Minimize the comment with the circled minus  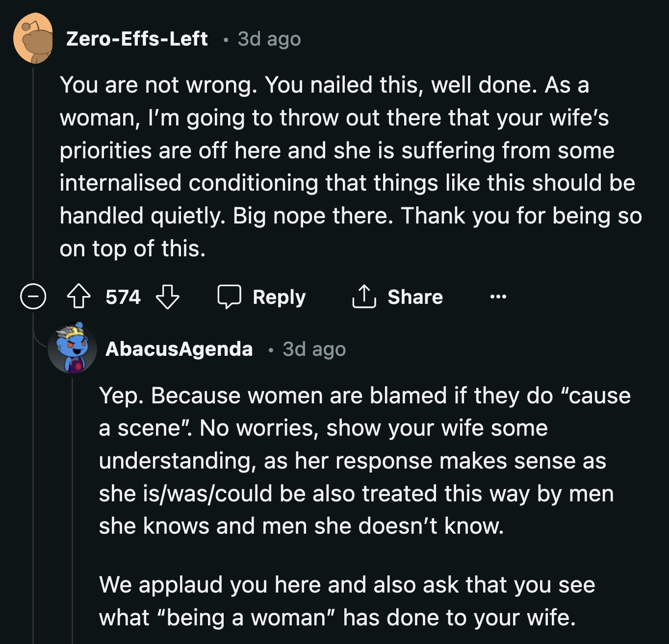tap(32, 297)
